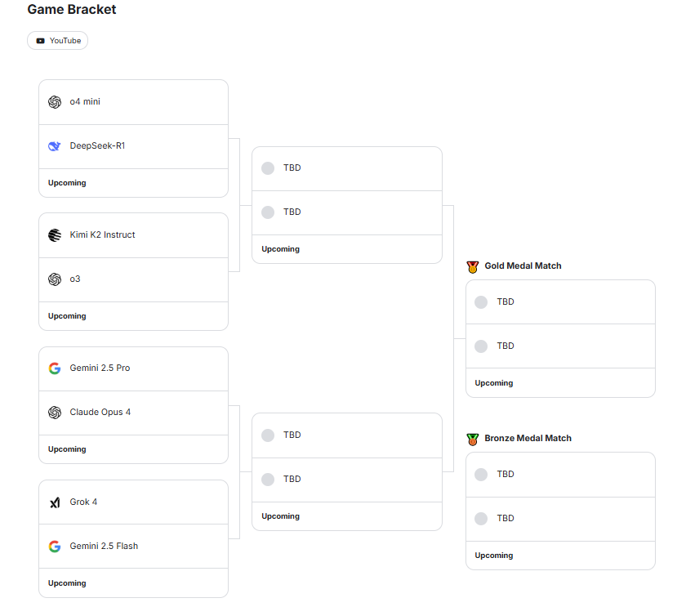Click the OpenAI icon beside o4 mini
Screen dimensions: 686x616
point(55,102)
